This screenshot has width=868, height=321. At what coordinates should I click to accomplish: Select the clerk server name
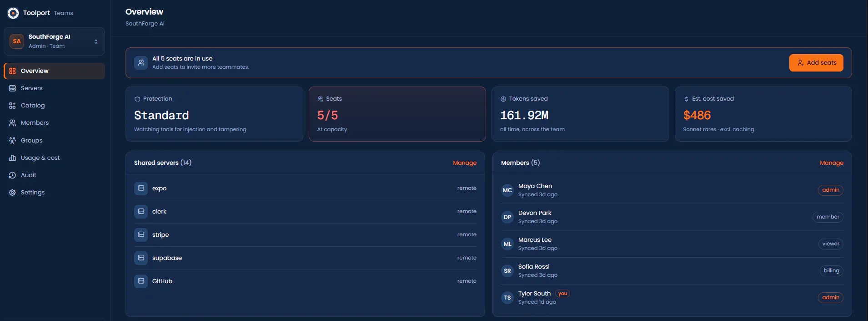point(159,212)
